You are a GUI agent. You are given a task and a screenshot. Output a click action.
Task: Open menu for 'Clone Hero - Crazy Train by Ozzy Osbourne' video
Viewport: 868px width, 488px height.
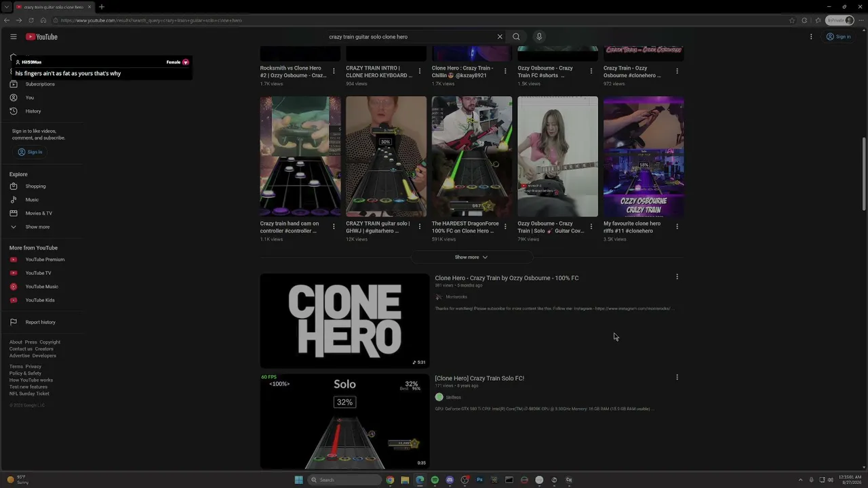click(x=677, y=277)
